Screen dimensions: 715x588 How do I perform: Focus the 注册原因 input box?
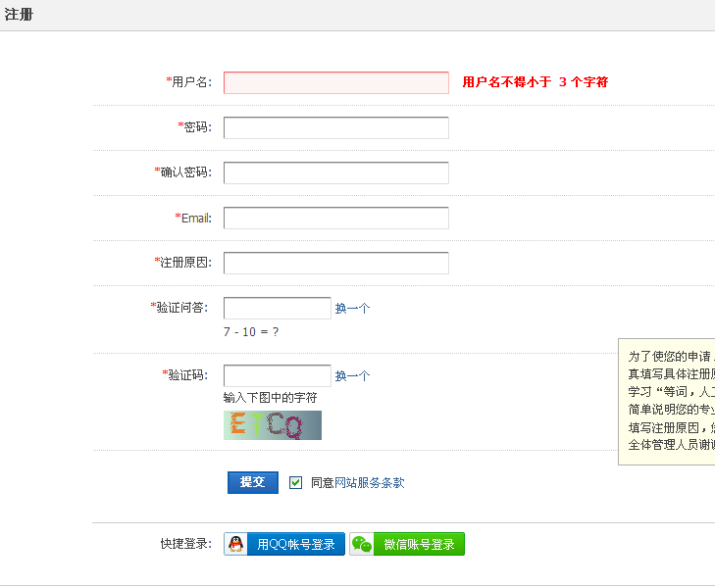(335, 264)
